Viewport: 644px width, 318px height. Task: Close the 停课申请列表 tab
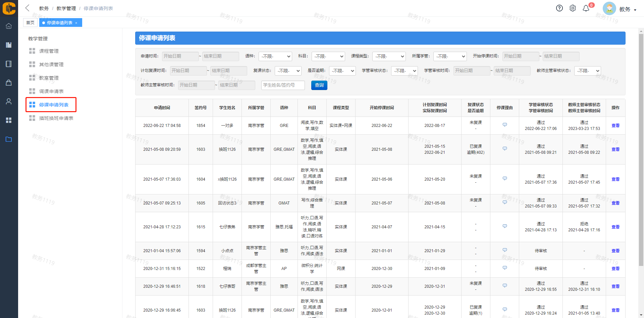[76, 23]
